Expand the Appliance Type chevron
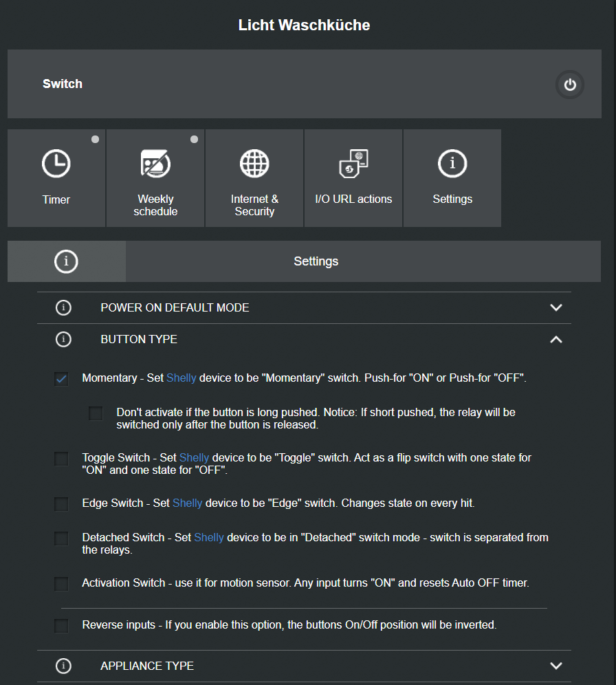Viewport: 616px width, 685px height. [556, 666]
